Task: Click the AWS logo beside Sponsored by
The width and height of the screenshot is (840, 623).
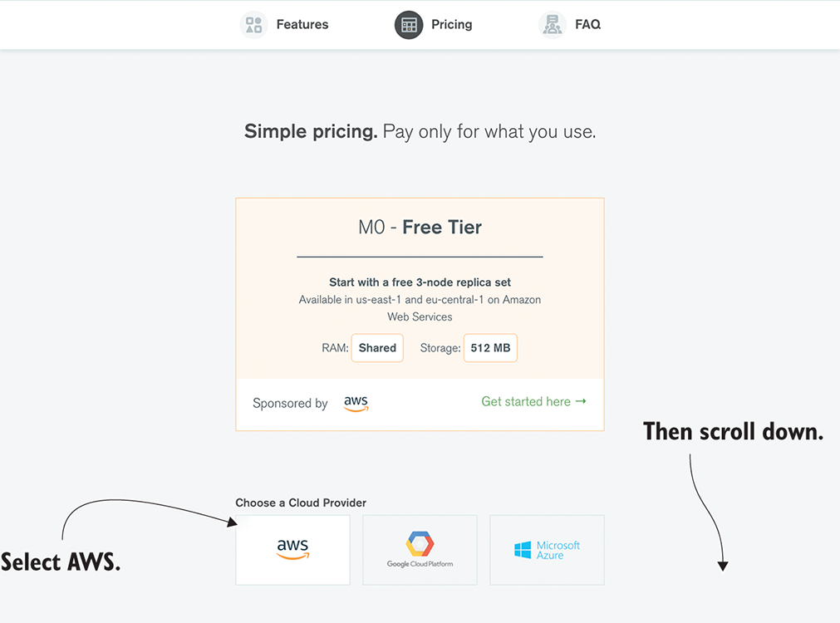Action: [356, 403]
